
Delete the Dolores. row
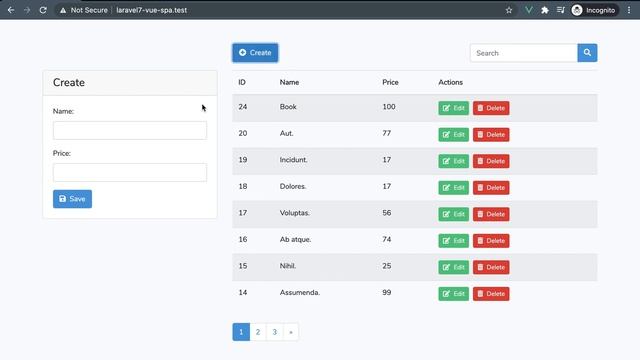(491, 188)
